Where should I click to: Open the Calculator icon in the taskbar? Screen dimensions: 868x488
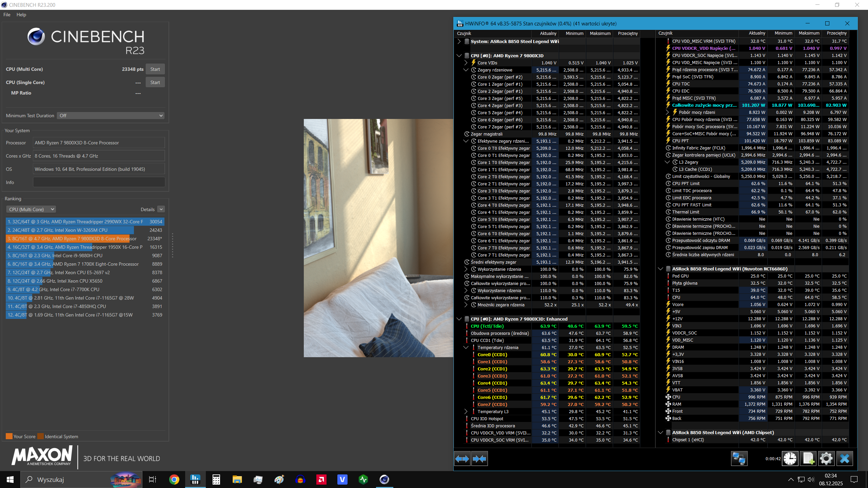216,480
